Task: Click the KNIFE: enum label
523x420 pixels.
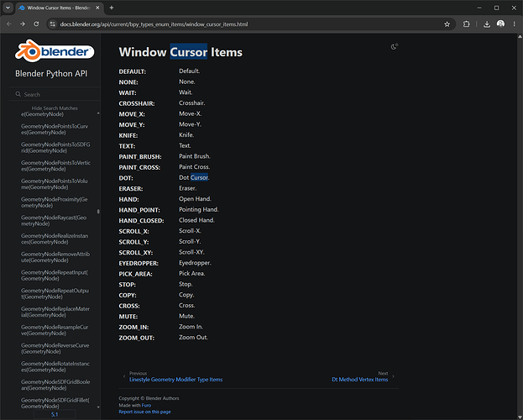Action: pos(128,135)
